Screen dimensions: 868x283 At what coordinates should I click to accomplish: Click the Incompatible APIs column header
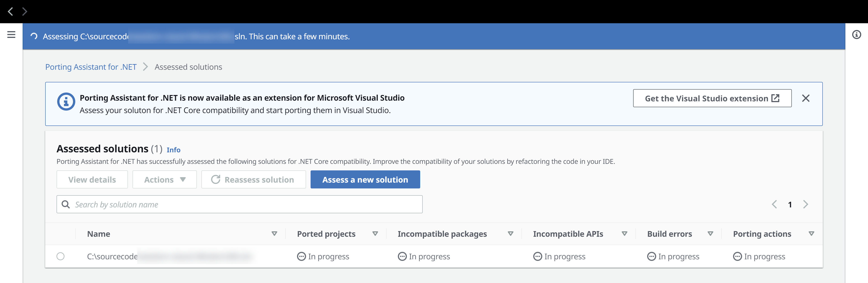[x=568, y=234]
